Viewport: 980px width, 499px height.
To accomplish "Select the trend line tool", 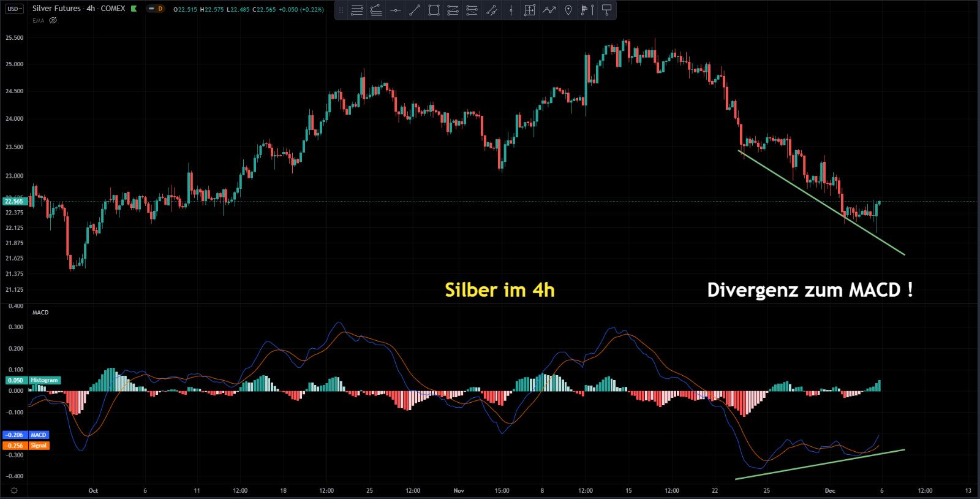I will click(x=415, y=10).
